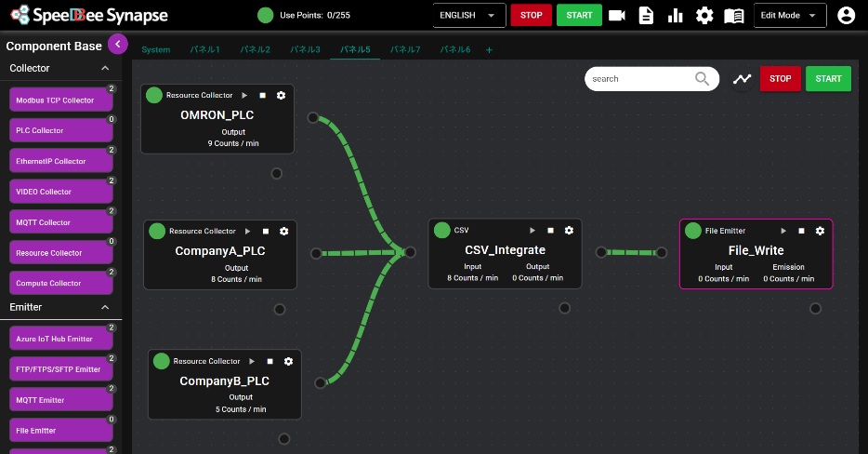The width and height of the screenshot is (868, 454).
Task: Switch to the System tab
Action: pyautogui.click(x=156, y=49)
